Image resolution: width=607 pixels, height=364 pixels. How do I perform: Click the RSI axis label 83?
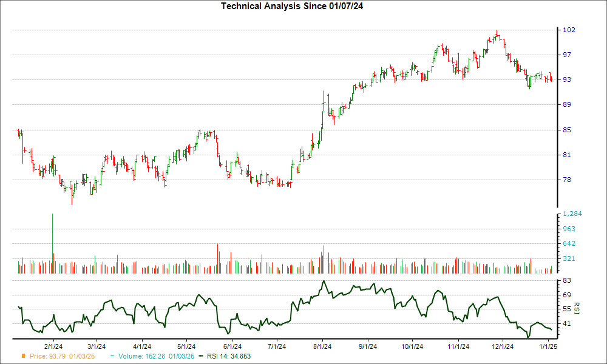567,280
